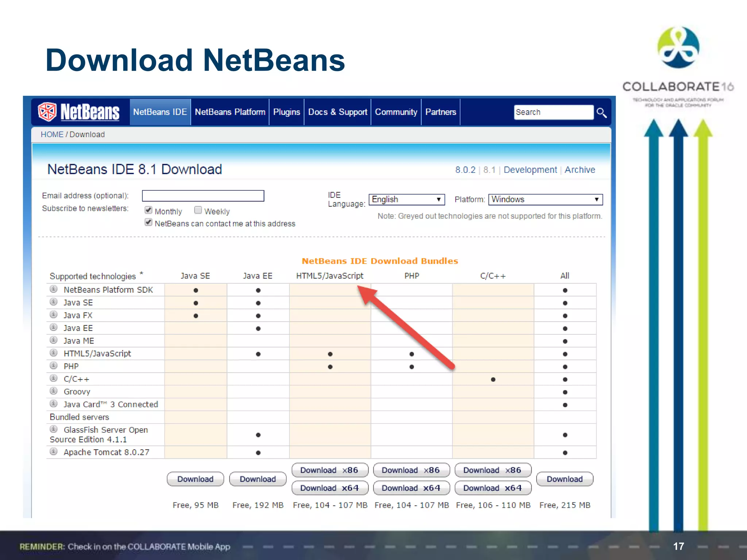Click the 8.1 current version text
Viewport: 747px width, 560px height.
(489, 170)
